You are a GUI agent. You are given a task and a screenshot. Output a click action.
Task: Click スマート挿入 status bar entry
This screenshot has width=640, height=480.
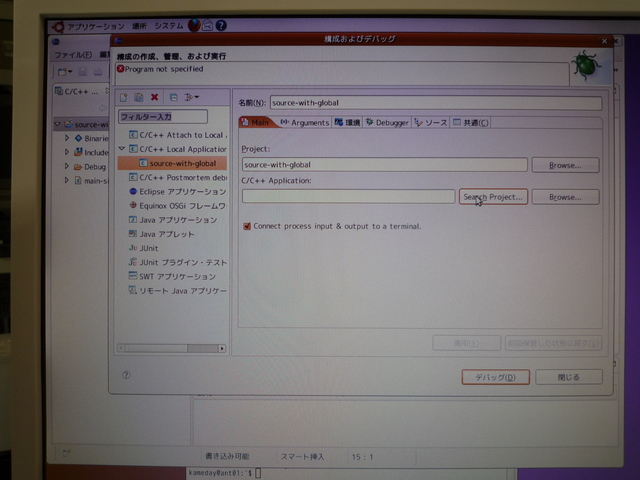tap(302, 457)
